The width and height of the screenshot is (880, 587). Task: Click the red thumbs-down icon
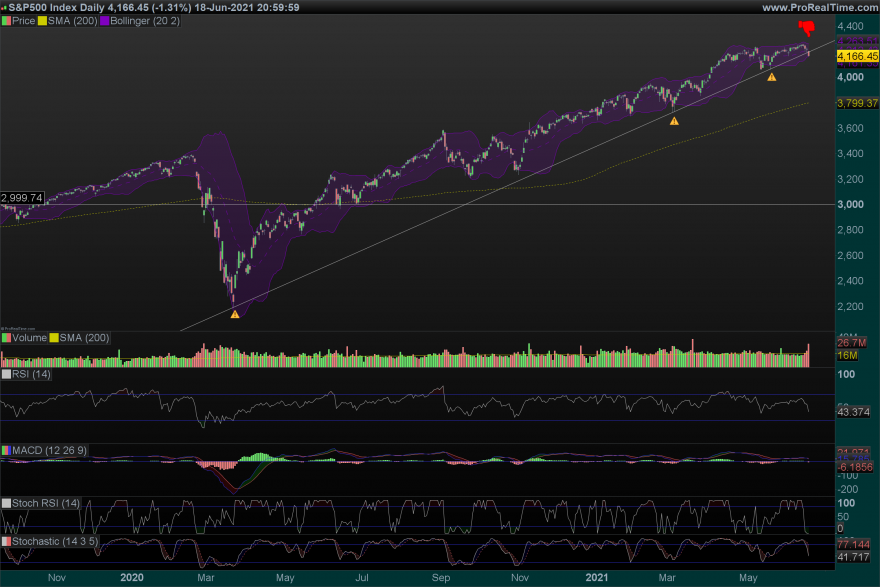click(807, 27)
